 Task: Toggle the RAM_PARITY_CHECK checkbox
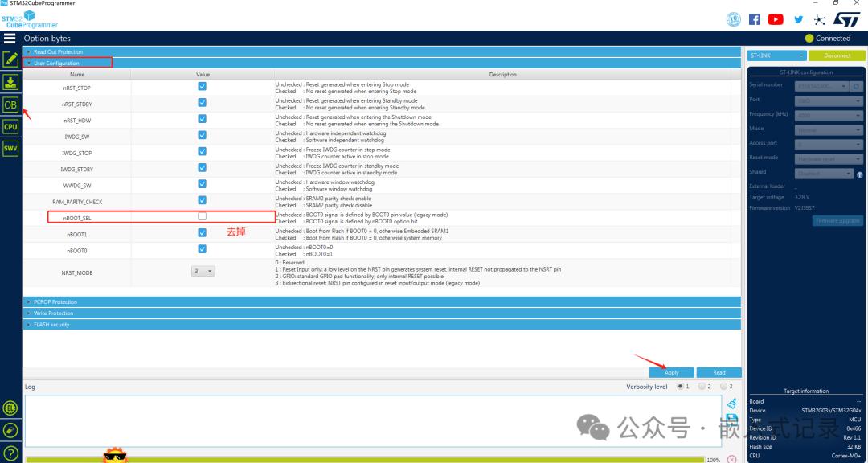(x=202, y=200)
